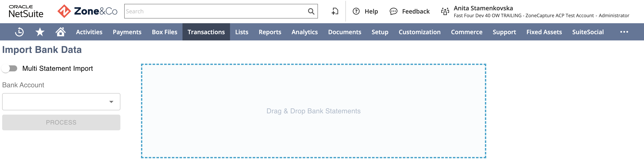Open the Customization menu
Screen dimensions: 644x163
[420, 32]
